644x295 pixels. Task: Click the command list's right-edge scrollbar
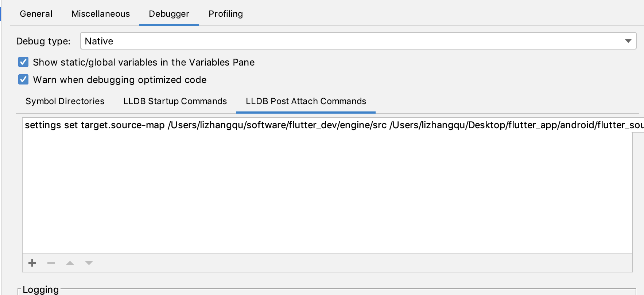(638, 193)
